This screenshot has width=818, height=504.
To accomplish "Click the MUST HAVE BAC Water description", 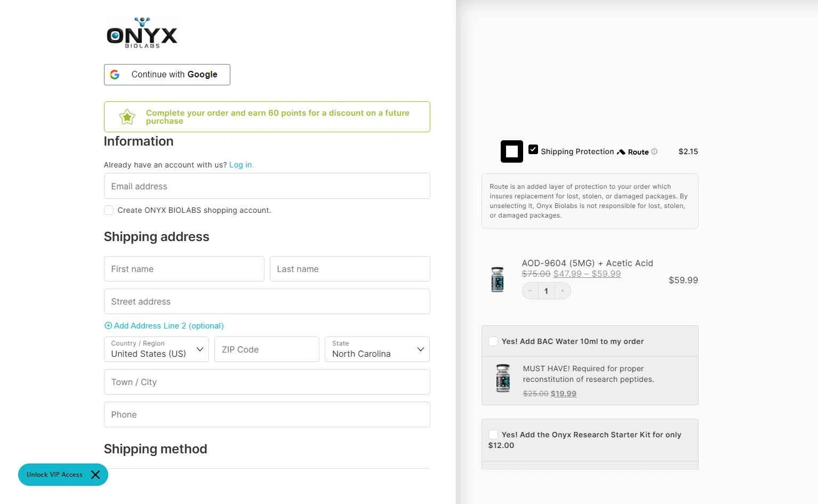I will point(588,374).
